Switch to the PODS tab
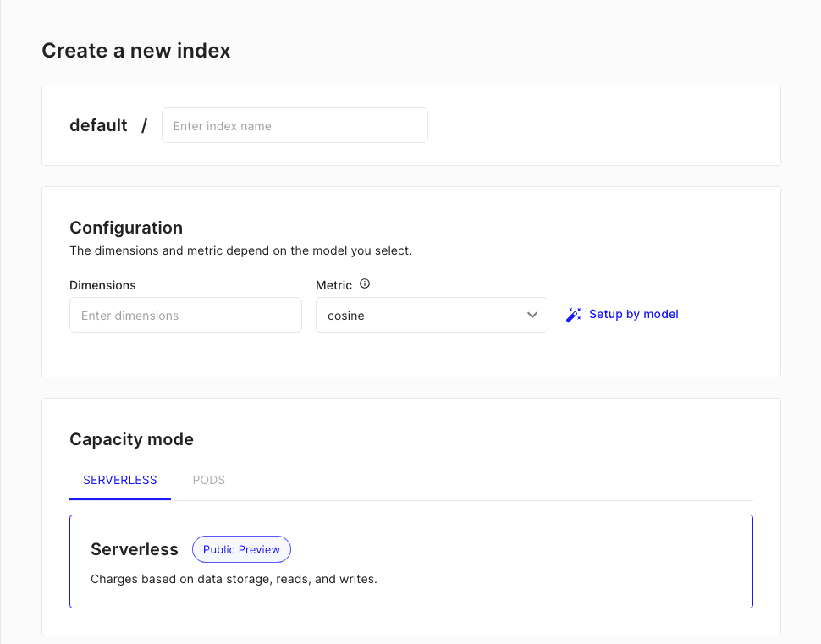821x644 pixels. 208,480
